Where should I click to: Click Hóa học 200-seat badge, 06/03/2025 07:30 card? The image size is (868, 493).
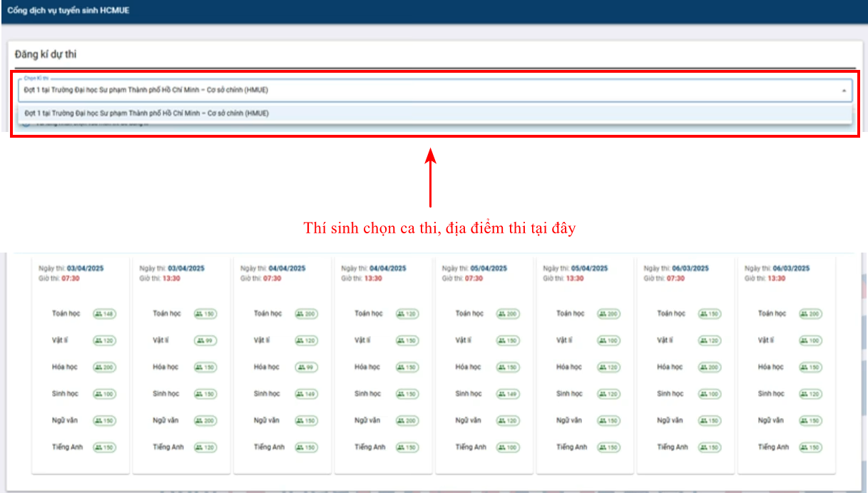tap(710, 367)
